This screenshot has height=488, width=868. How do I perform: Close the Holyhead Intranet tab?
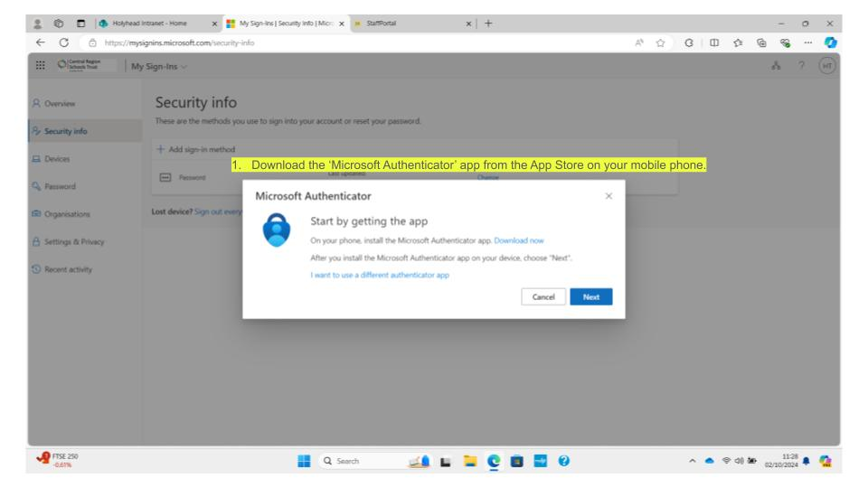click(215, 23)
